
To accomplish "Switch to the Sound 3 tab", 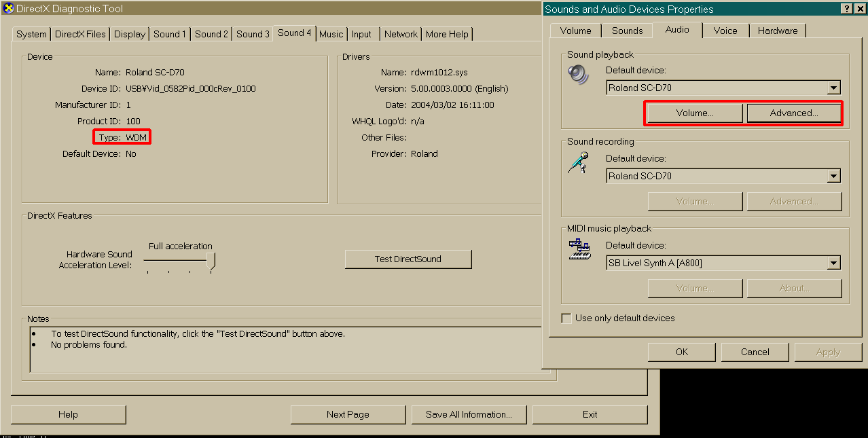I will coord(253,34).
